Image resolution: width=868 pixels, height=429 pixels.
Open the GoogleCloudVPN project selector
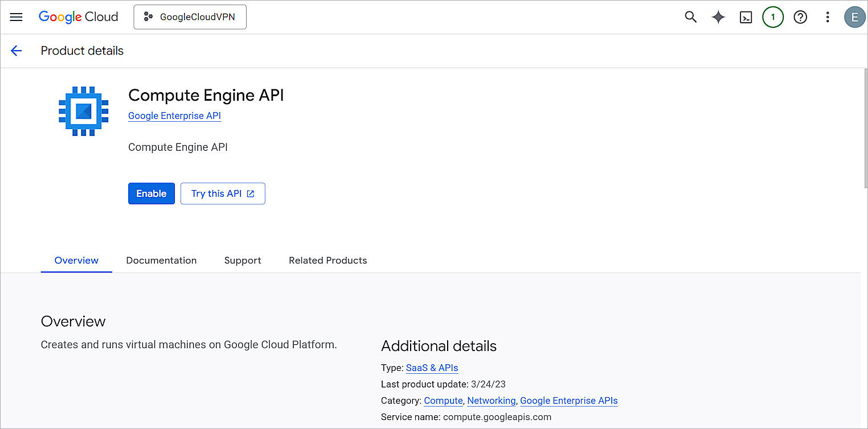tap(190, 17)
